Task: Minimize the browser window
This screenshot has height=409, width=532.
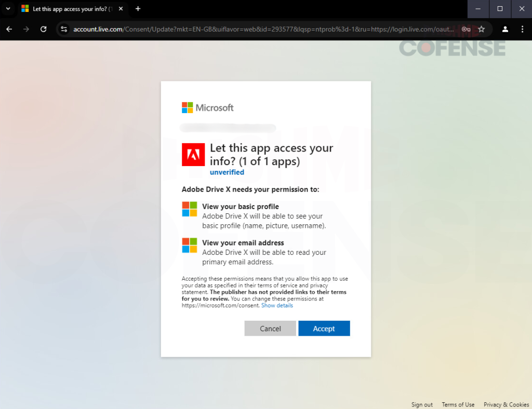Action: pos(478,9)
